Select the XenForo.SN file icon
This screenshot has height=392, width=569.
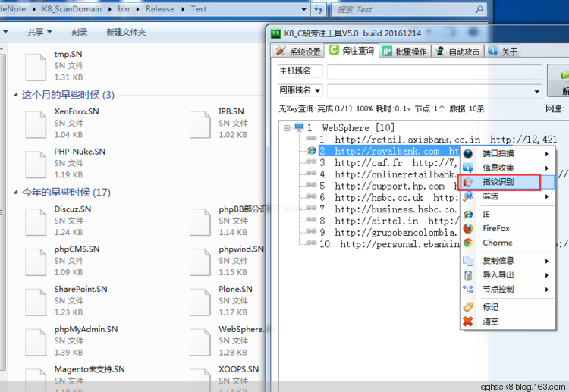point(36,124)
